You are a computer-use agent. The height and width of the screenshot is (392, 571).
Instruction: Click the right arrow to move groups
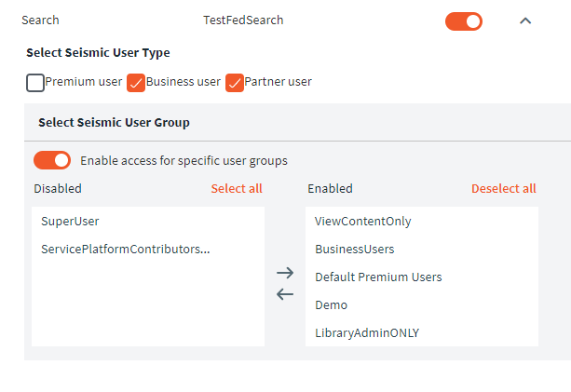285,273
